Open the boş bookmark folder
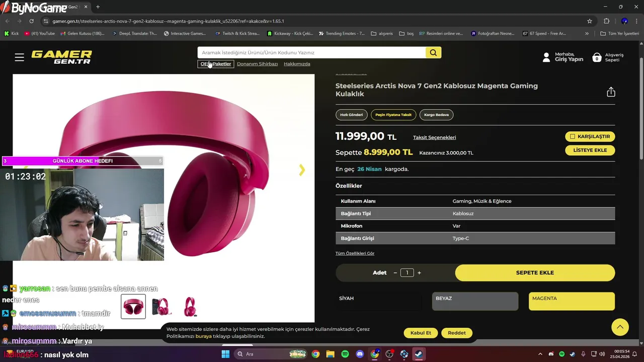This screenshot has width=644, height=362. pyautogui.click(x=406, y=34)
